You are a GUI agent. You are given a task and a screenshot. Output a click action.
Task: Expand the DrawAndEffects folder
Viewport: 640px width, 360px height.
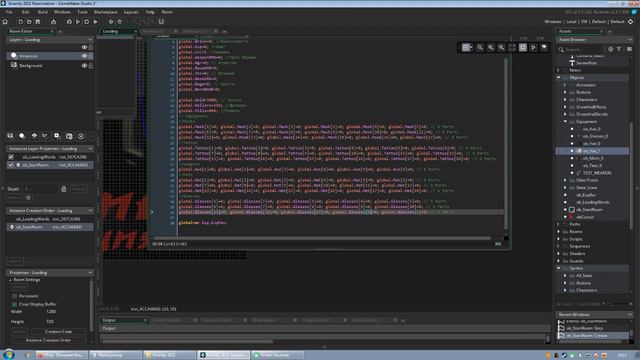pos(565,107)
